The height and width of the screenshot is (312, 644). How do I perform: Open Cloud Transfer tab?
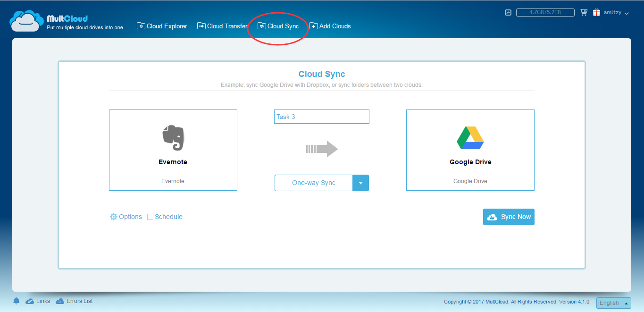tap(222, 26)
